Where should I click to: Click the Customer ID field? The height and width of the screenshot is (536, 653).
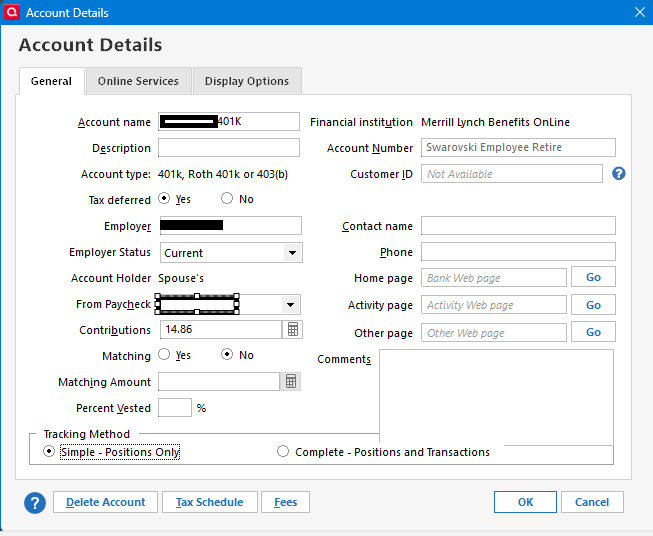tap(512, 174)
